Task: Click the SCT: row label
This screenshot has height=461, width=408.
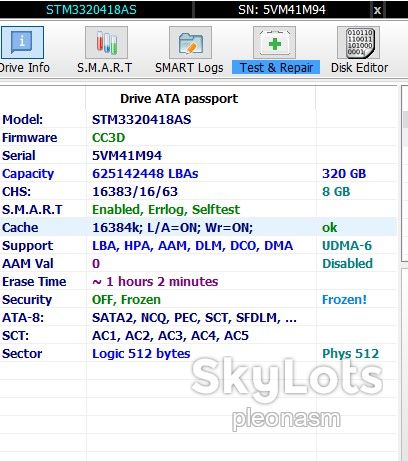Action: [x=15, y=336]
